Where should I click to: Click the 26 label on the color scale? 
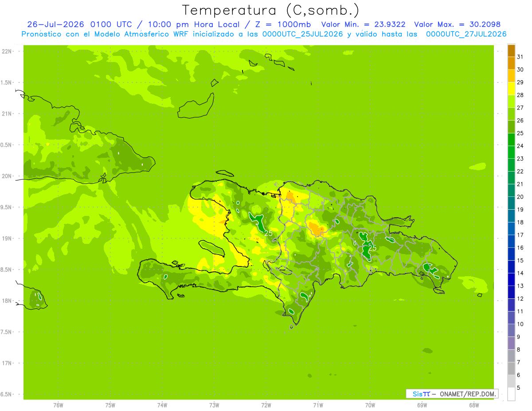point(520,121)
